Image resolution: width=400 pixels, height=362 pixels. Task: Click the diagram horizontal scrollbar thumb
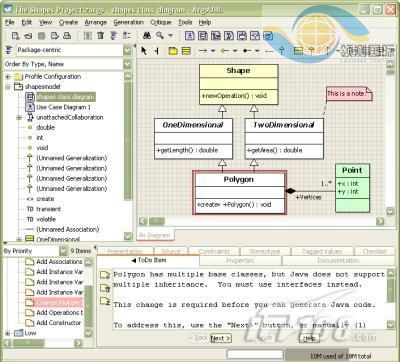tap(157, 221)
